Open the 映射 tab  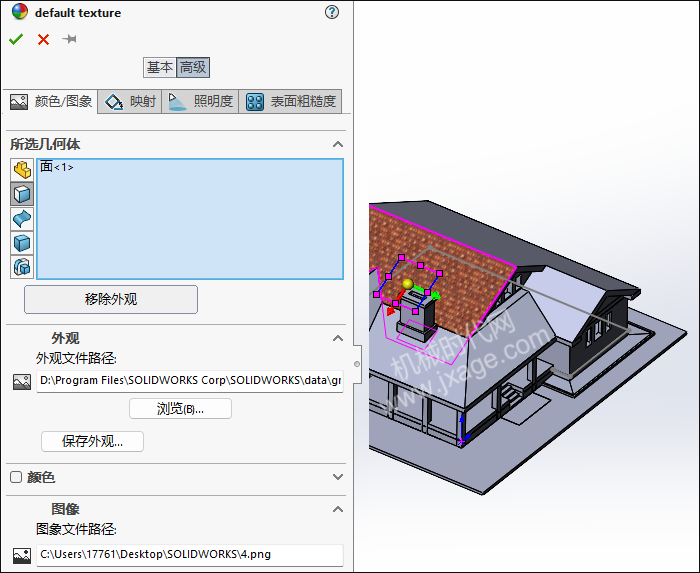[130, 102]
